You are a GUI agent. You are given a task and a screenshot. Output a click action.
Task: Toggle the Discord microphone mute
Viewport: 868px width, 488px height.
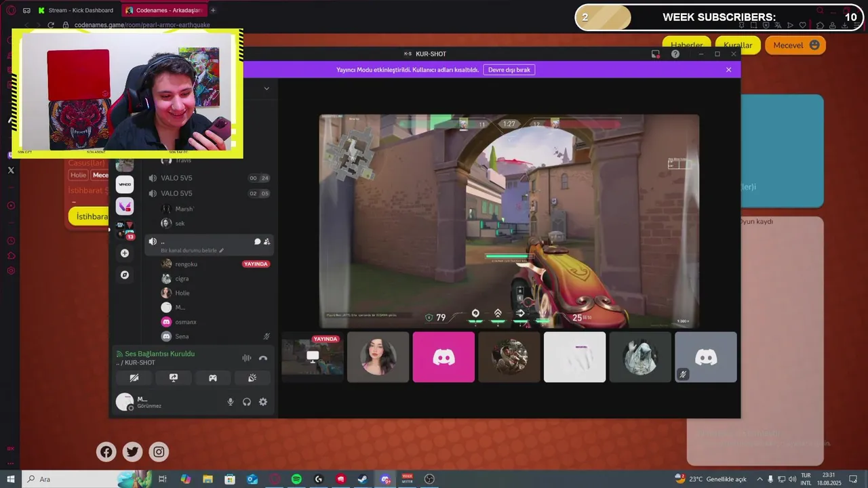pos(231,402)
